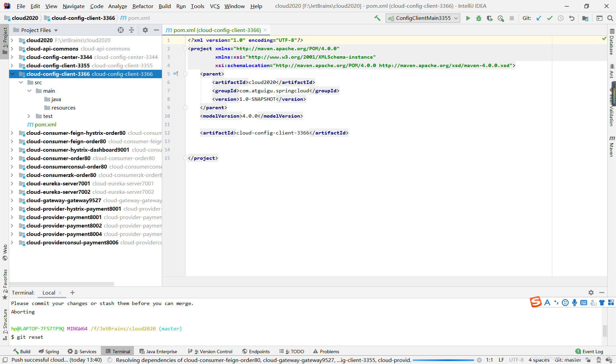Viewport: 616px width, 364px height.
Task: Open the run configuration ConfigClientMain3355 dropdown
Action: [x=423, y=18]
